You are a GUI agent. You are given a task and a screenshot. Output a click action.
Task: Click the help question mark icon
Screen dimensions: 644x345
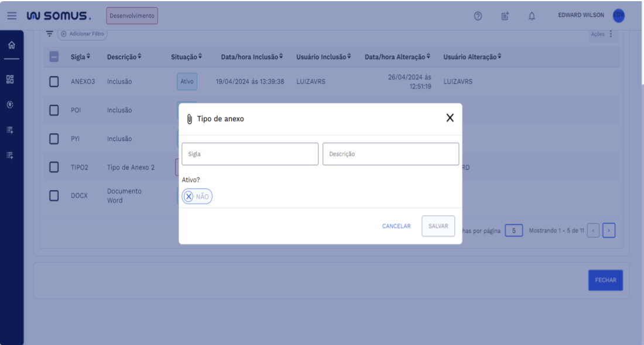[478, 16]
